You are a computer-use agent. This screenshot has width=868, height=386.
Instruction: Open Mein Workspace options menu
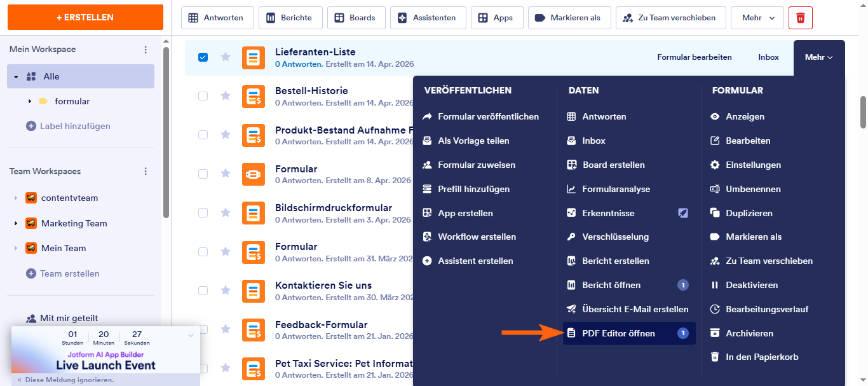click(146, 50)
